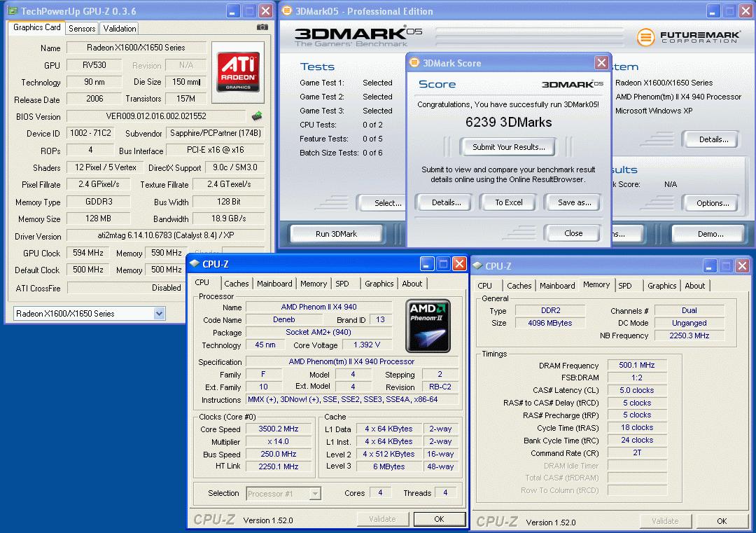The height and width of the screenshot is (533, 756).
Task: Minimize the 3DMark05 window
Action: [713, 11]
